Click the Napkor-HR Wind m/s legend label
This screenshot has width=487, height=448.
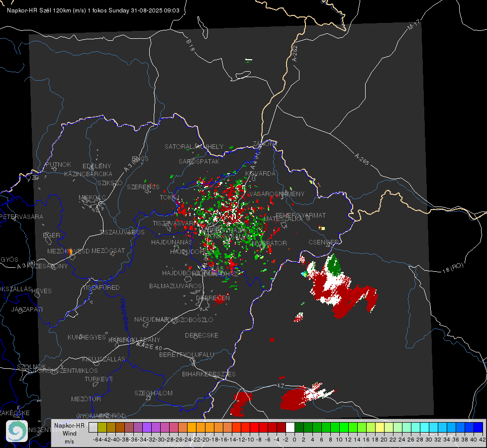pos(69,433)
